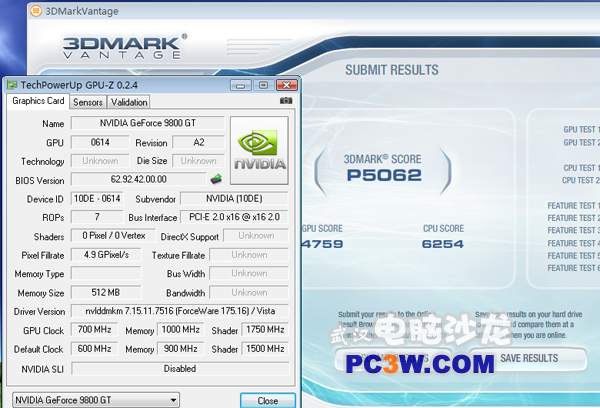Screen dimensions: 600x408
Task: Click the default Memory clock 900 MHz
Action: (x=180, y=349)
